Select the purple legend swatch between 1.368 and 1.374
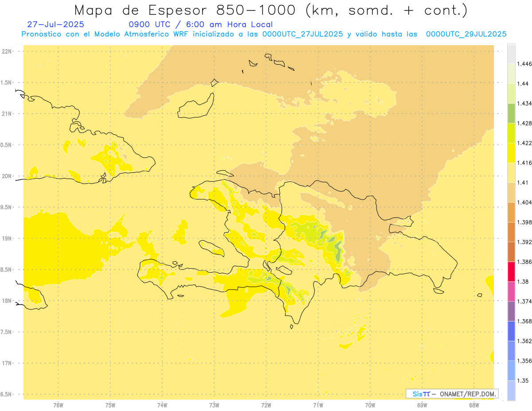This screenshot has width=532, height=411. 511,311
